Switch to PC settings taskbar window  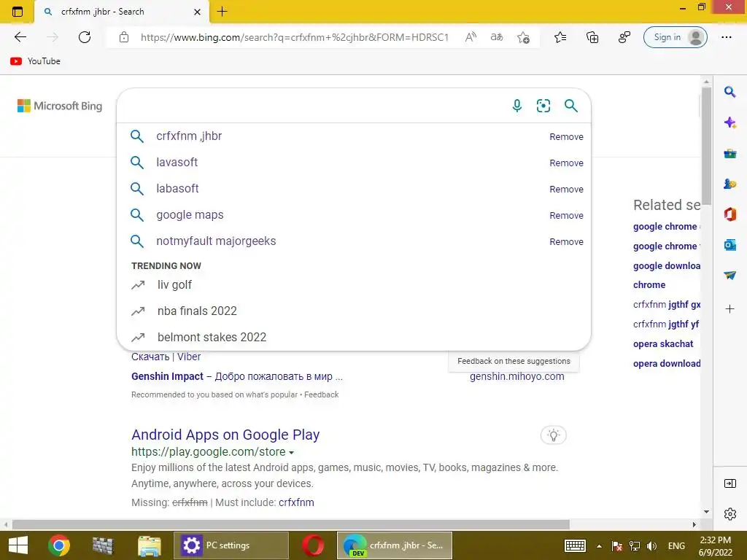click(231, 545)
